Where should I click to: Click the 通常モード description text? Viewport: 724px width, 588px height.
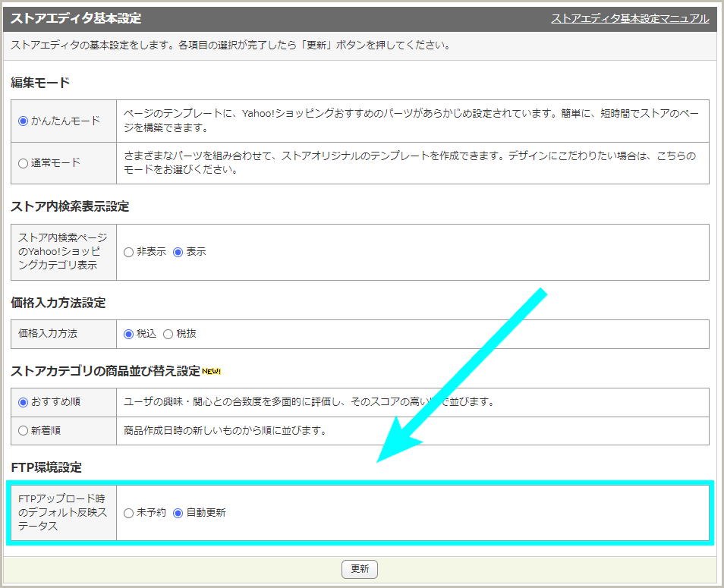coord(410,163)
